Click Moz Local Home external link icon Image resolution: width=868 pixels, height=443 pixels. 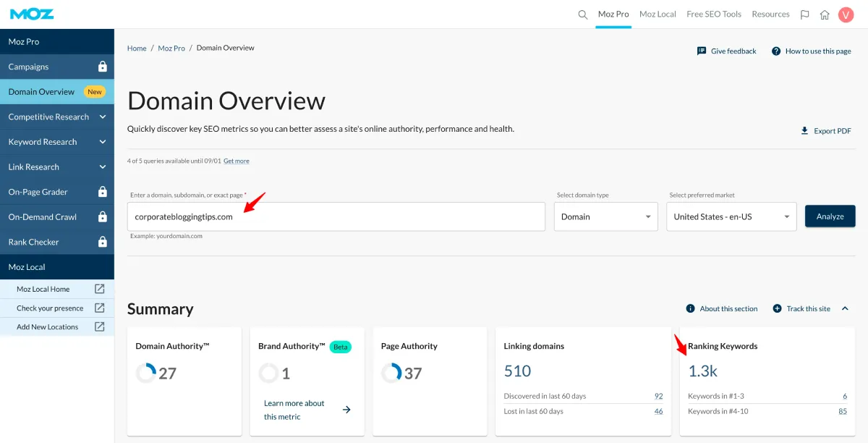(x=100, y=289)
